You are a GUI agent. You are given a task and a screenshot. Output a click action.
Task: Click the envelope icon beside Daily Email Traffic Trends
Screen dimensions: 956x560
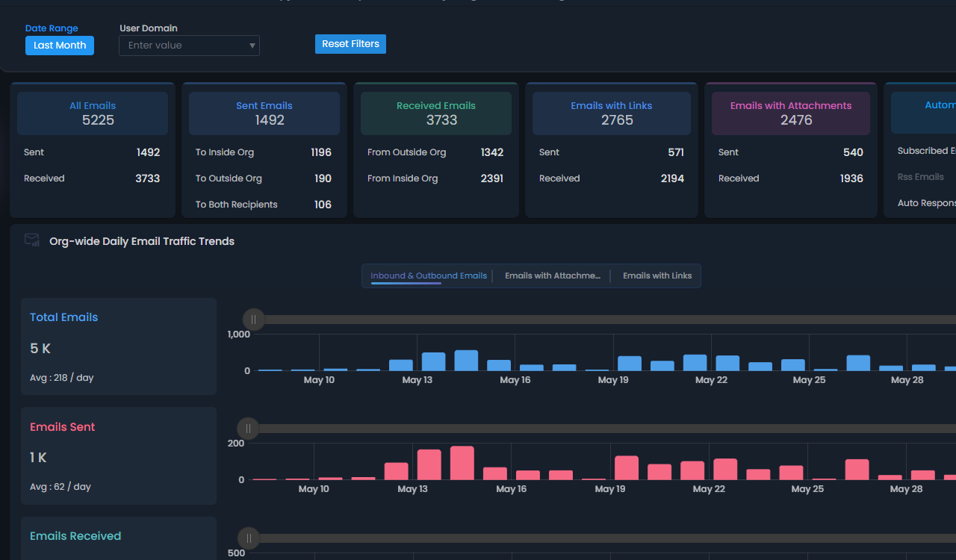pyautogui.click(x=31, y=240)
